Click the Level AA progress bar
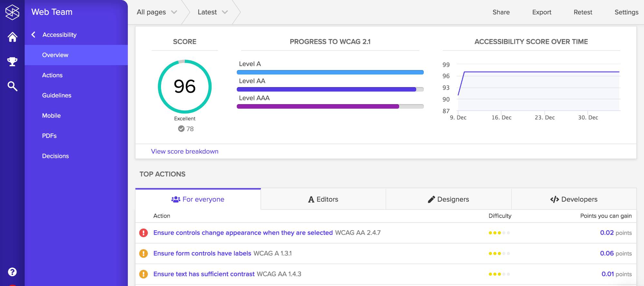This screenshot has height=286, width=644. (330, 89)
